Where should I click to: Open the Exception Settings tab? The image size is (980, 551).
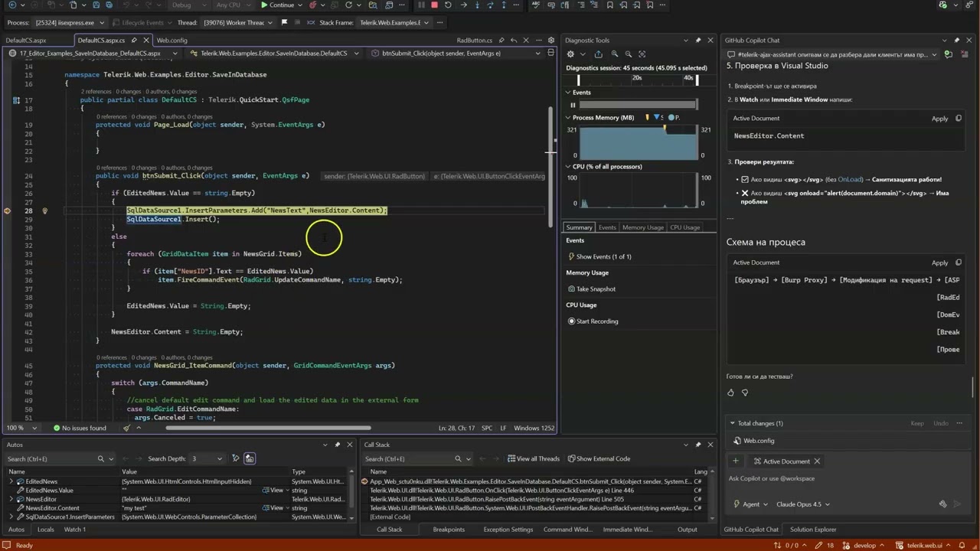point(508,530)
